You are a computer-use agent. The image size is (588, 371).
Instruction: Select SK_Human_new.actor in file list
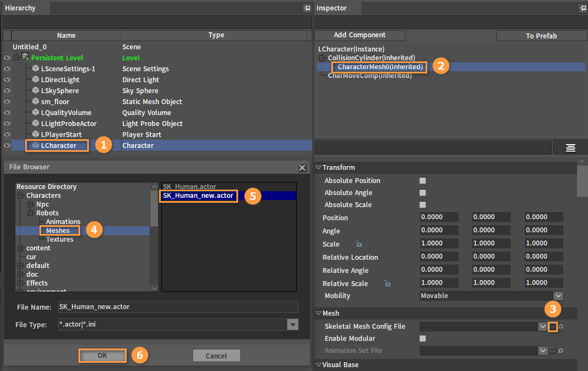click(199, 196)
